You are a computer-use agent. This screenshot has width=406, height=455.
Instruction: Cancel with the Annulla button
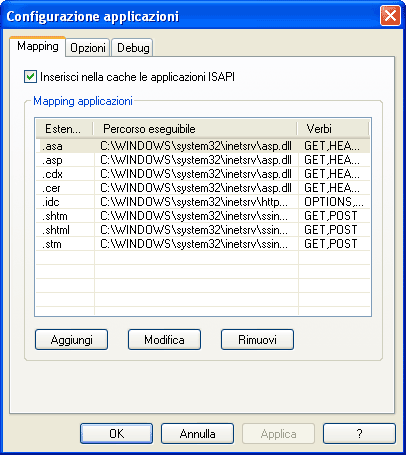coord(197,434)
